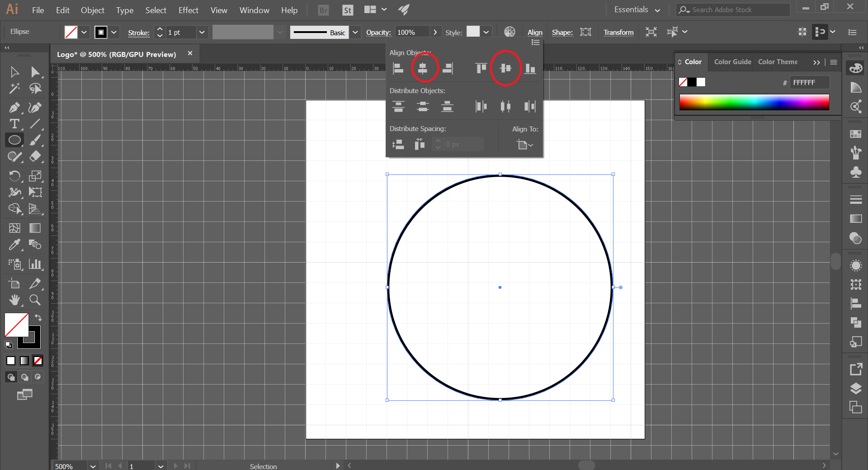This screenshot has height=470, width=868.
Task: Select the Scale tool
Action: click(x=35, y=175)
